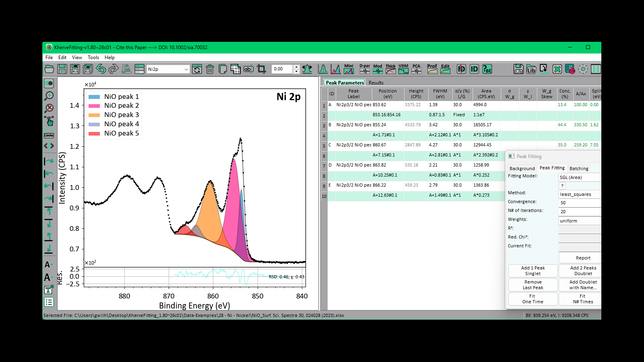Click the Add 1 Peak Singlet button
644x362 pixels.
(x=533, y=271)
